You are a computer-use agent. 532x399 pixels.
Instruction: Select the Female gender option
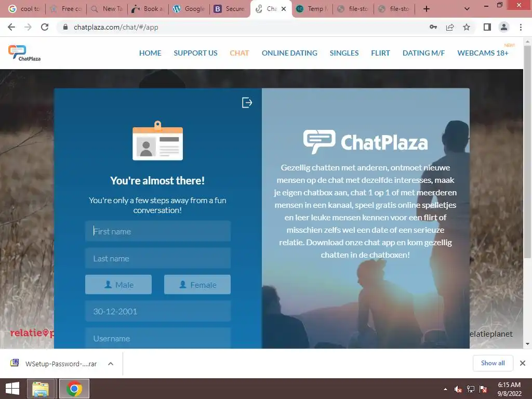tap(197, 285)
